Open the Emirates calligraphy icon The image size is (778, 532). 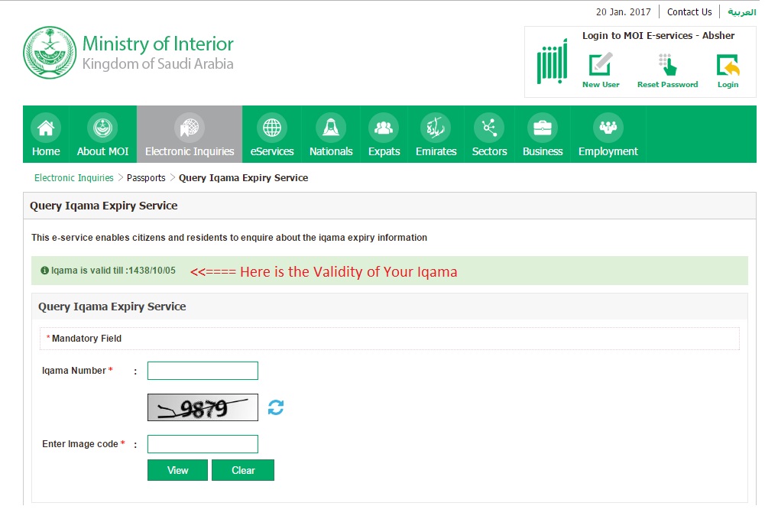tap(436, 128)
